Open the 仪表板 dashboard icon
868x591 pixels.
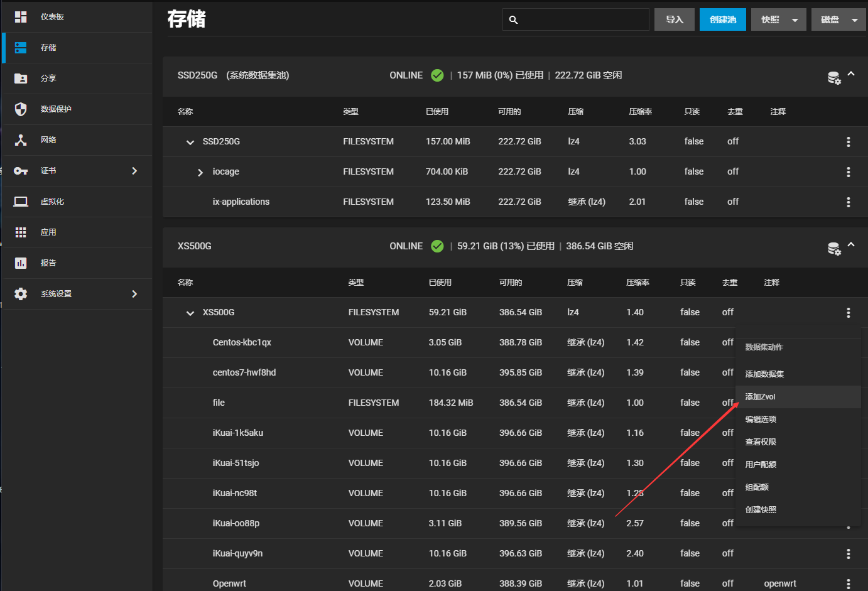(x=21, y=17)
